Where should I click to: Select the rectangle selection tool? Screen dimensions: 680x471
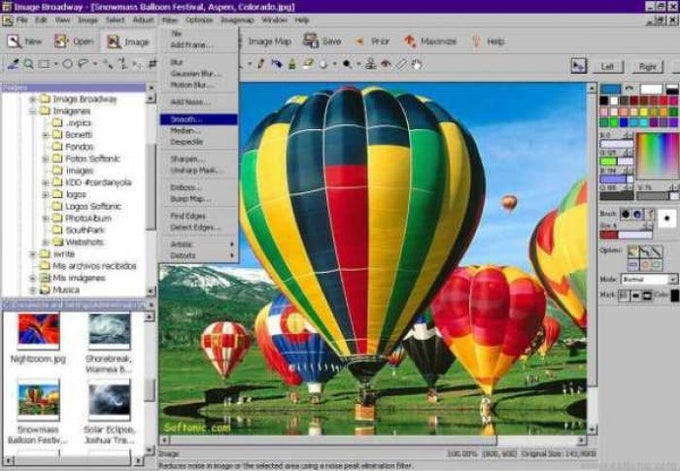(44, 64)
